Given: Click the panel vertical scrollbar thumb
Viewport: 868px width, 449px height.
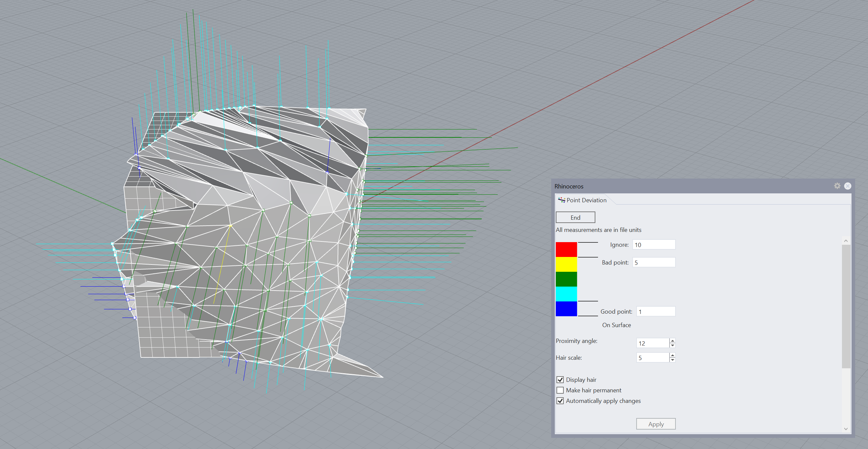Looking at the screenshot, I should tap(846, 306).
